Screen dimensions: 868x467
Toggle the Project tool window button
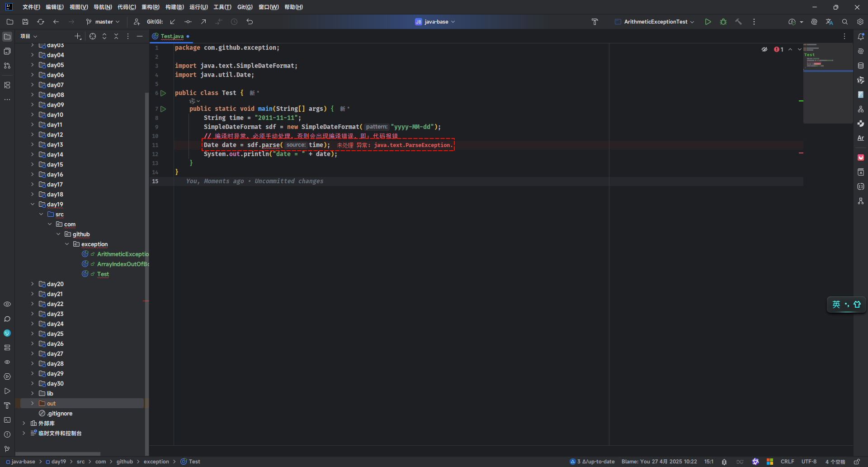[x=7, y=37]
